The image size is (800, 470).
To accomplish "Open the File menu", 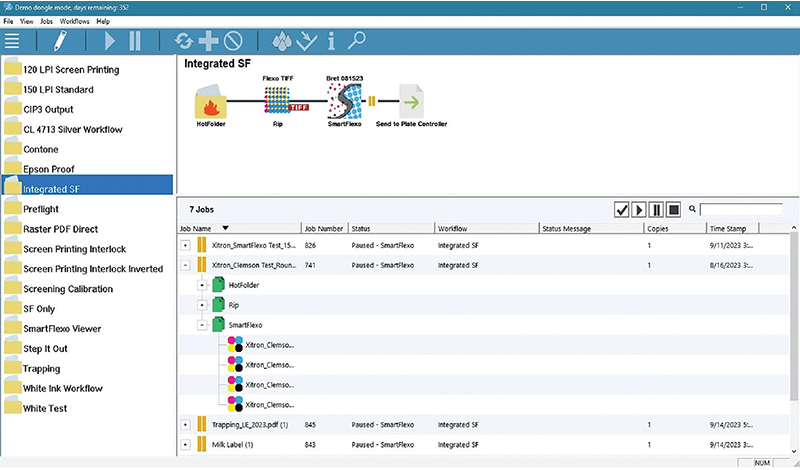I will click(x=8, y=21).
